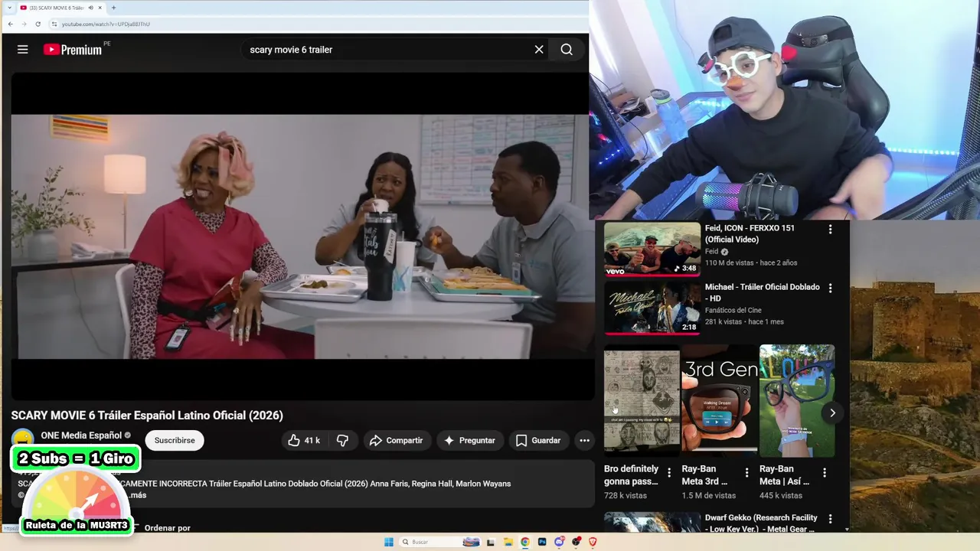The height and width of the screenshot is (551, 980).
Task: Open Windows Start menu
Action: (x=389, y=542)
